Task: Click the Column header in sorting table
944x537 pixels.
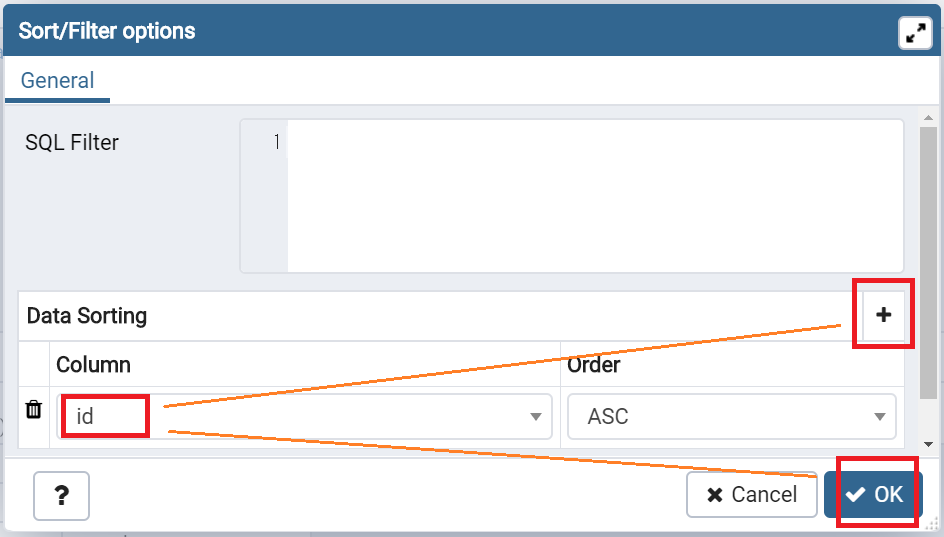Action: 93,365
